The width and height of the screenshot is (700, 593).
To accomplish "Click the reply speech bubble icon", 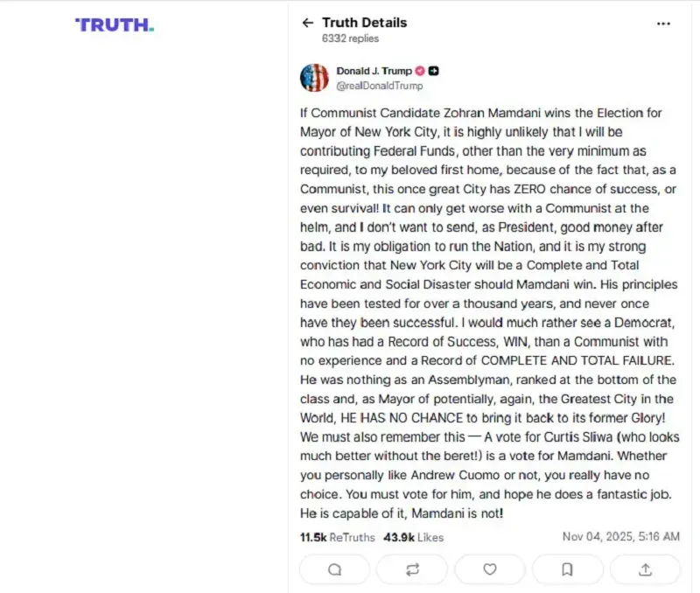I will pyautogui.click(x=334, y=569).
